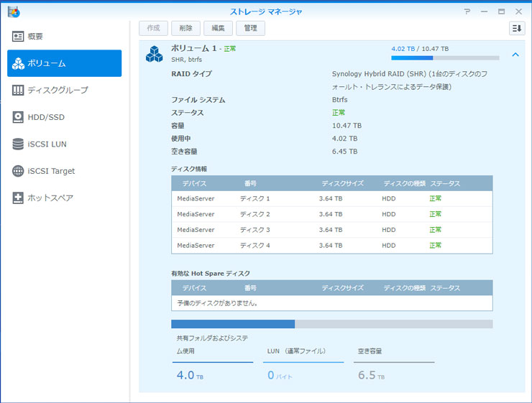Open the ボリューム section
The height and width of the screenshot is (403, 532).
[x=64, y=63]
